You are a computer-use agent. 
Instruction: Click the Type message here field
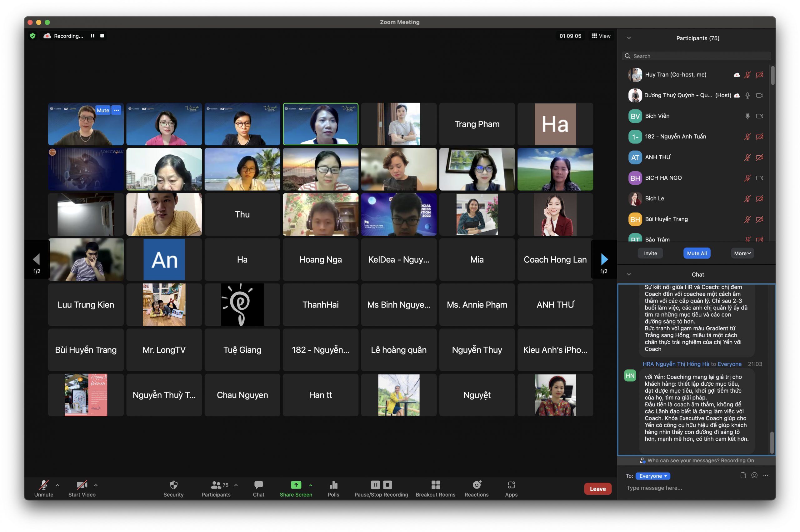[x=696, y=488]
